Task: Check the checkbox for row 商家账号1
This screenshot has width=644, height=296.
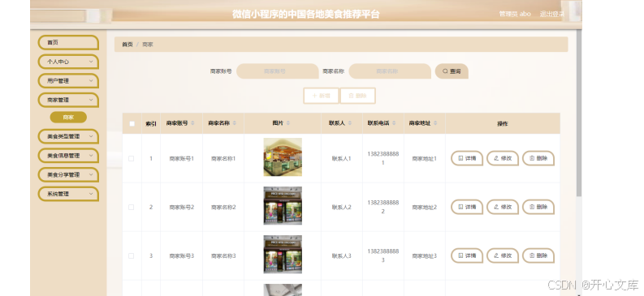Action: 132,159
